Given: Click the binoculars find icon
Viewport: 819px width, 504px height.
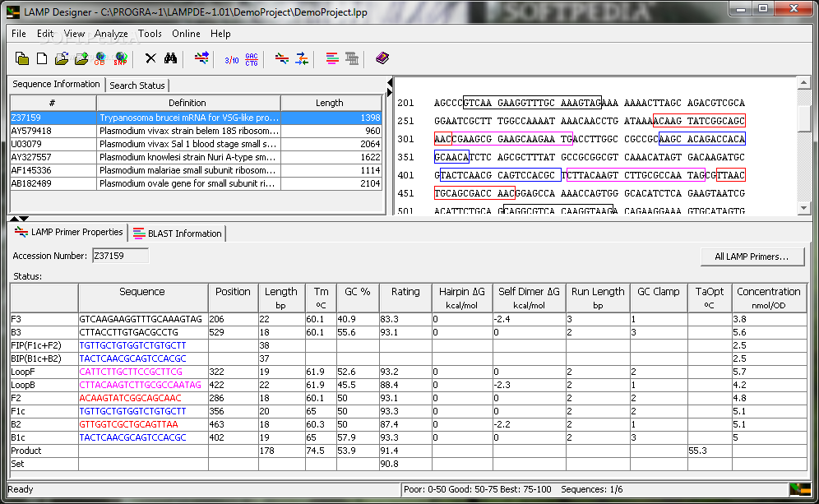Looking at the screenshot, I should (x=170, y=58).
